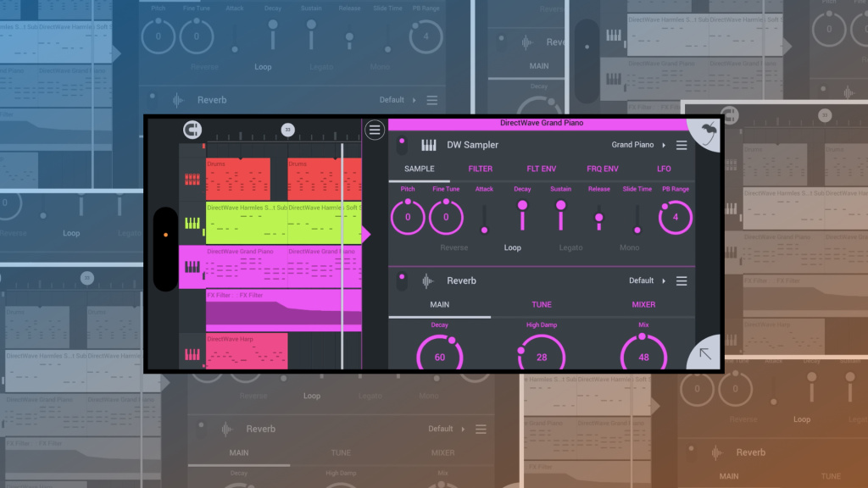
Task: Click the Release slider handle
Action: tap(599, 218)
